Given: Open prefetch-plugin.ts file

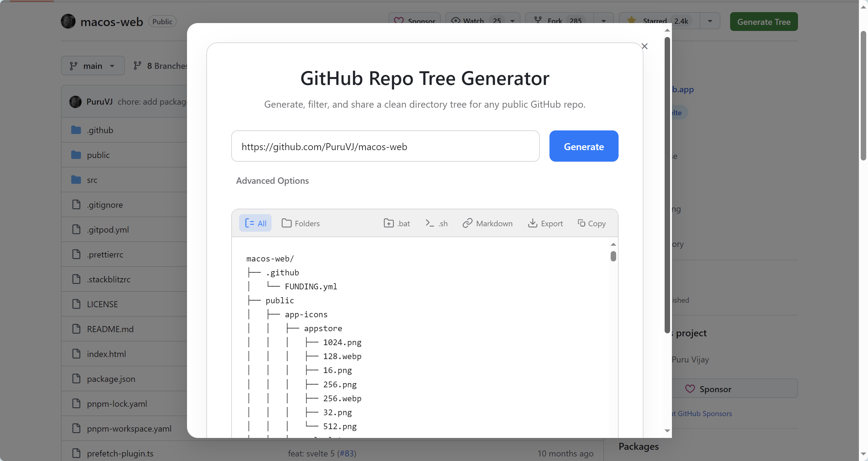Looking at the screenshot, I should tap(120, 454).
